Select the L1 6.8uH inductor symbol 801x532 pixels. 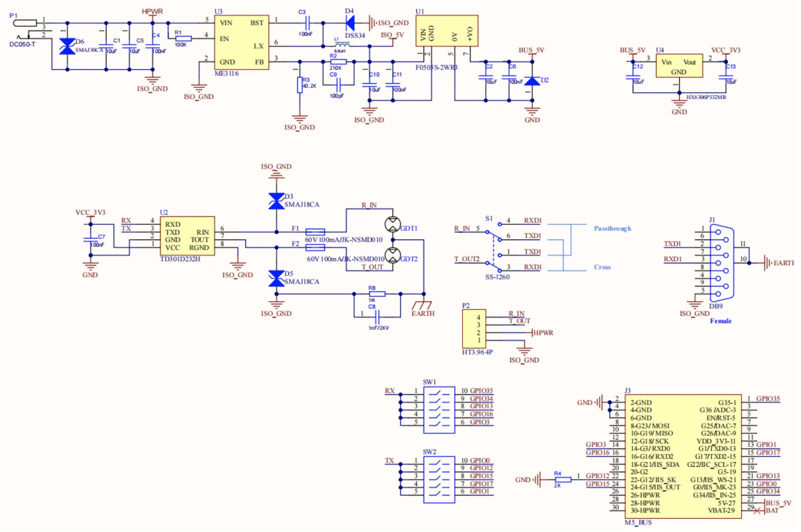coord(342,44)
